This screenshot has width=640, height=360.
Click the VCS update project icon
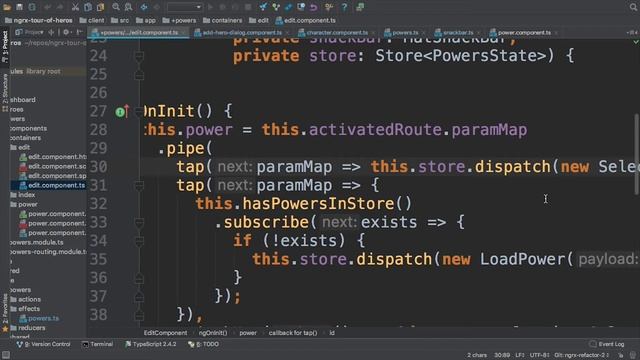(263, 7)
